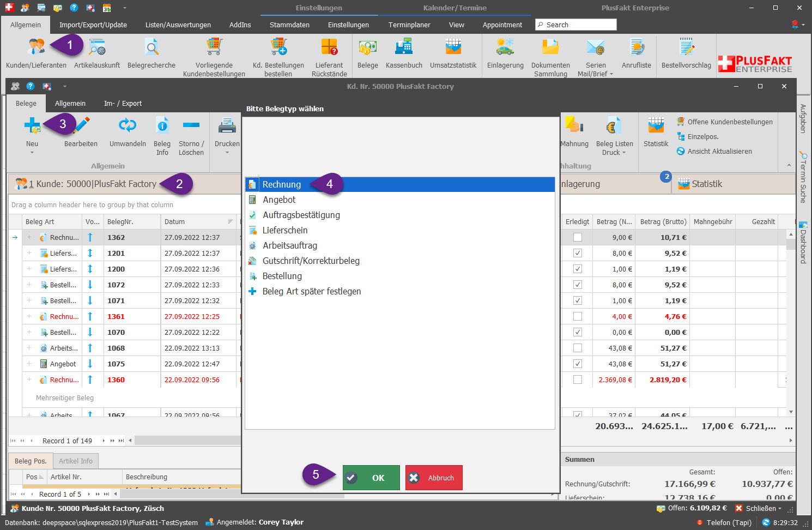812x530 pixels.
Task: Expand row of Beleg 1362
Action: [29, 237]
